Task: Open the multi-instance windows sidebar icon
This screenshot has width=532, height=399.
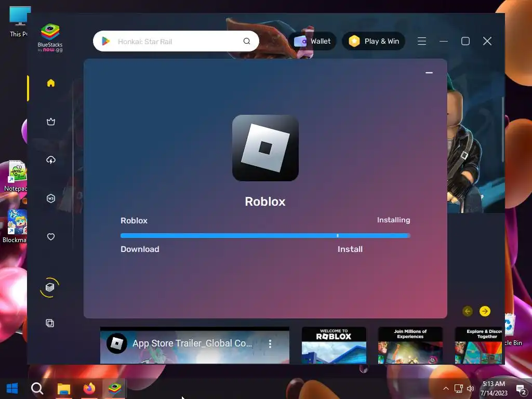Action: point(50,323)
